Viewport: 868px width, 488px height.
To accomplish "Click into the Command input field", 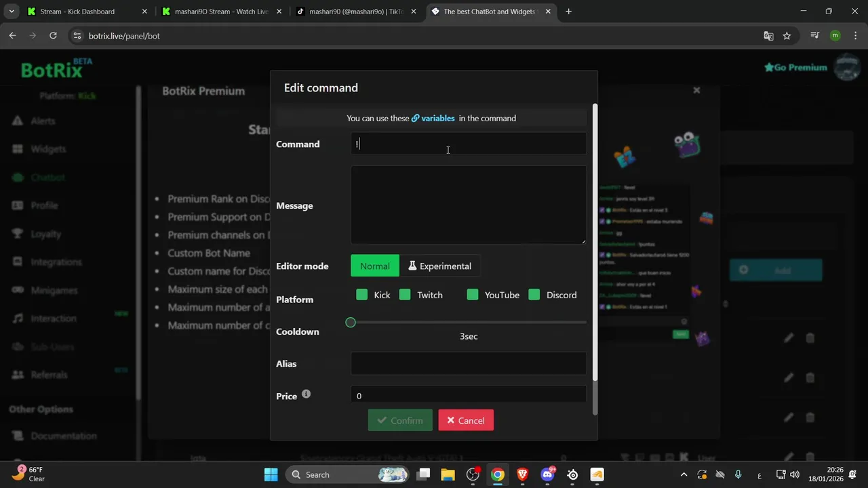I will (x=469, y=144).
